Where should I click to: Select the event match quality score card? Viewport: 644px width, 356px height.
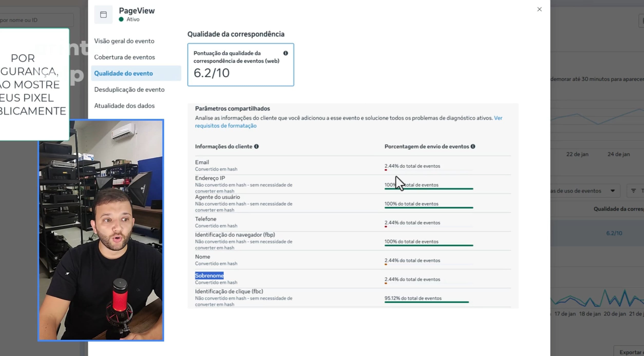tap(241, 65)
